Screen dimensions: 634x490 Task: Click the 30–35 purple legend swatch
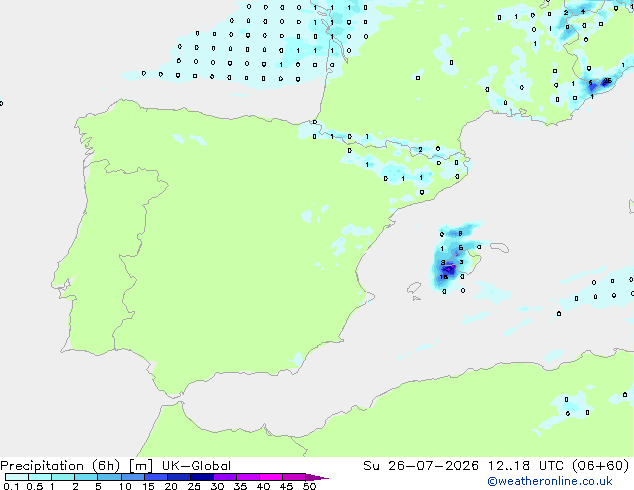pos(225,477)
